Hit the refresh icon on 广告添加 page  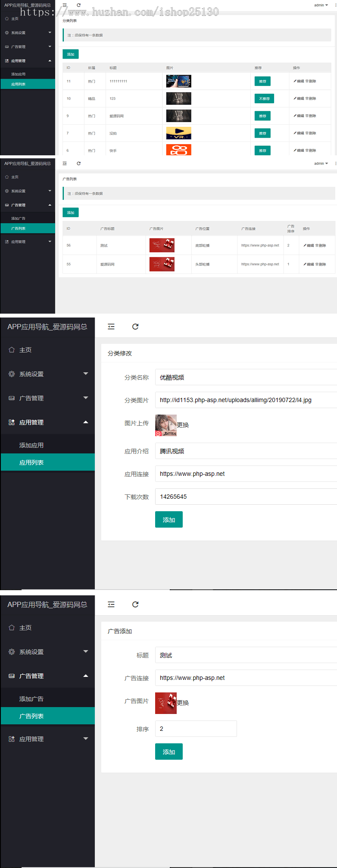pyautogui.click(x=135, y=604)
